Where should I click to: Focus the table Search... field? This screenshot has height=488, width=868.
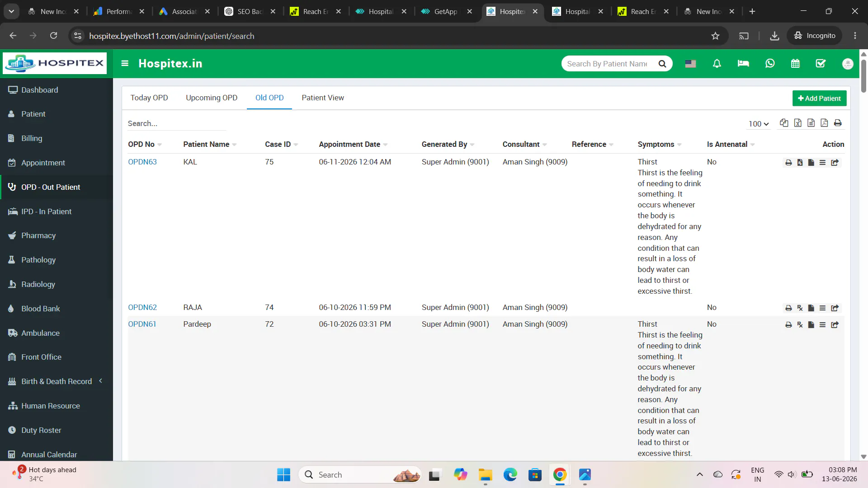point(177,123)
